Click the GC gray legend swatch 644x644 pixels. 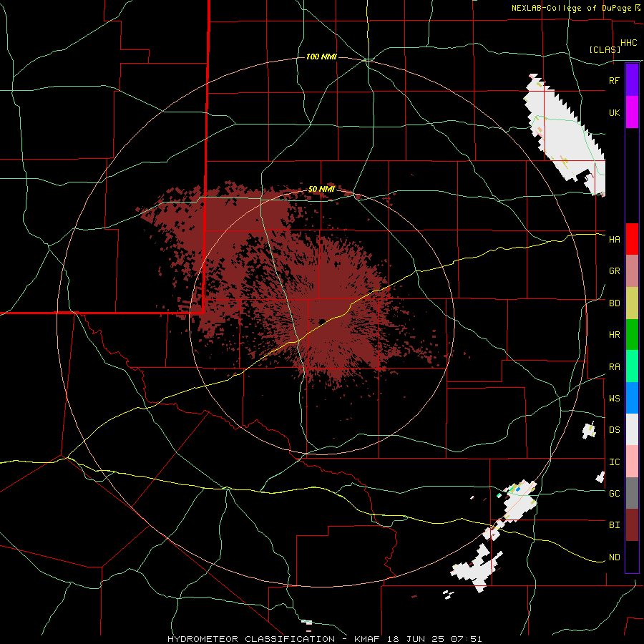pos(632,493)
